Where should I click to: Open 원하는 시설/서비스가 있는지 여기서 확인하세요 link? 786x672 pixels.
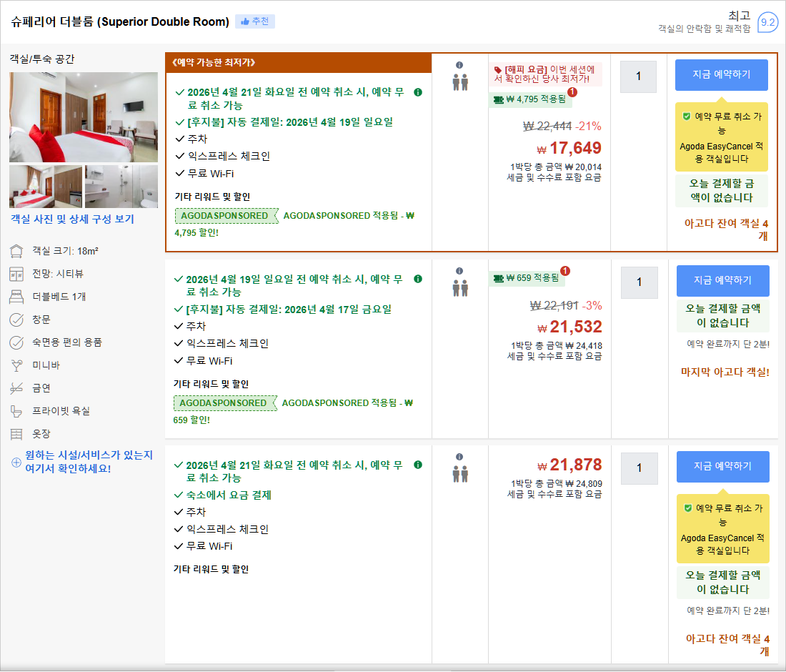click(x=89, y=462)
